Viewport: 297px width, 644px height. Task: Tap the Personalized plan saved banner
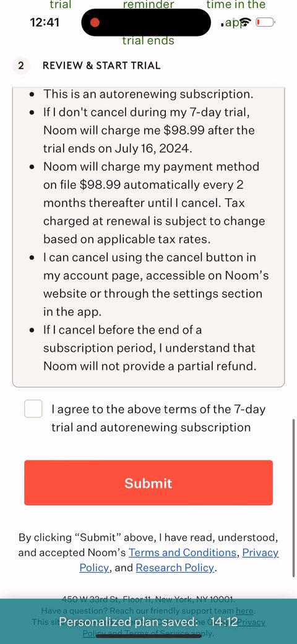[148, 622]
